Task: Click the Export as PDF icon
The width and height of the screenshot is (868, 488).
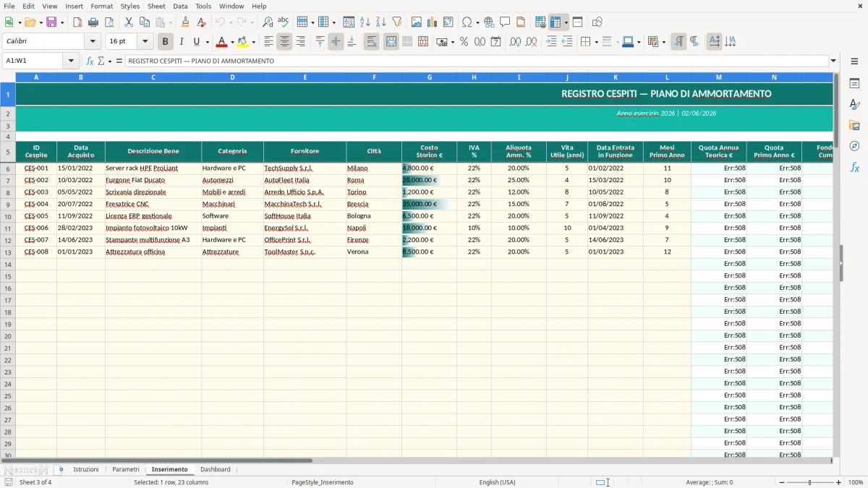Action: [x=77, y=22]
